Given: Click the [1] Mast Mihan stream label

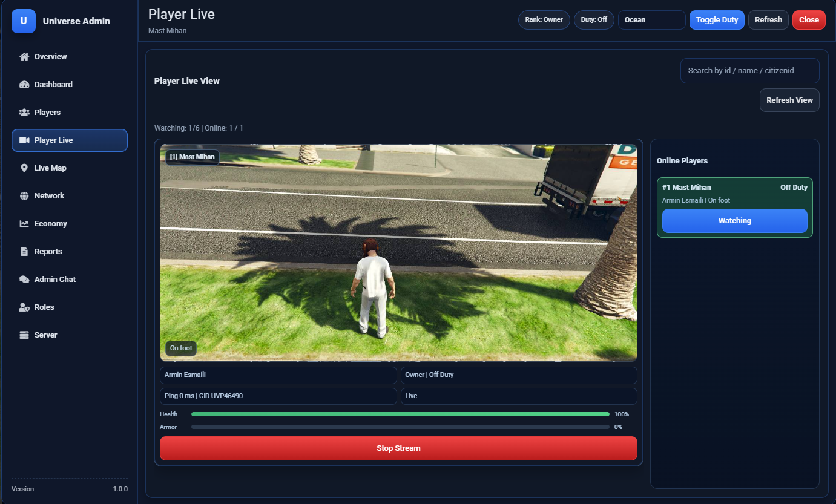Looking at the screenshot, I should pyautogui.click(x=192, y=157).
